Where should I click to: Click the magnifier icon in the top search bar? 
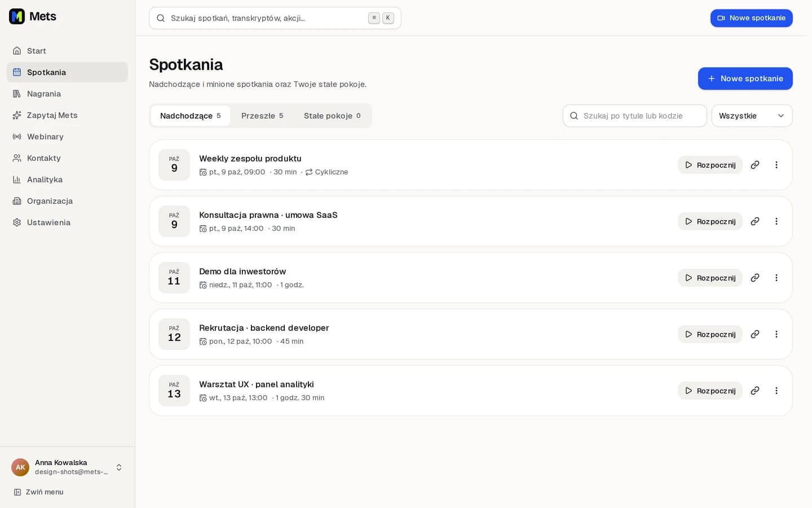tap(161, 18)
